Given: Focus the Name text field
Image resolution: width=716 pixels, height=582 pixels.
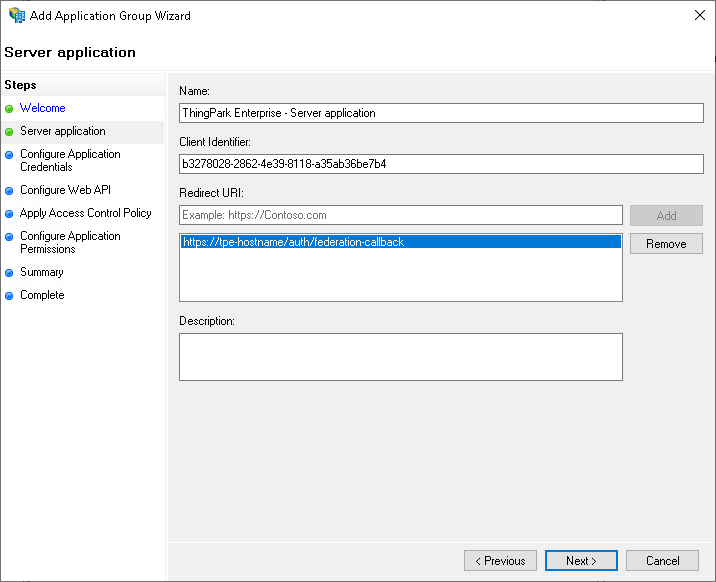Looking at the screenshot, I should point(441,113).
